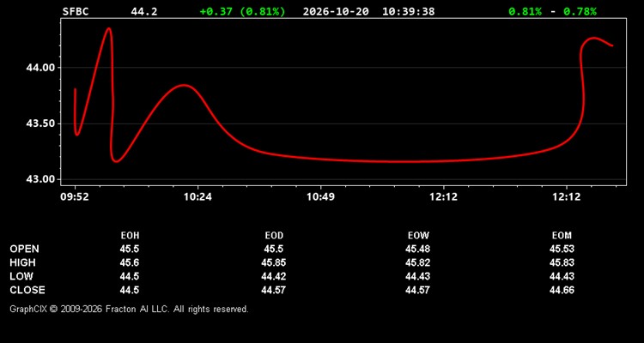Screen dimensions: 644x343
Task: Click the 10:39:38 timestamp
Action: pos(408,11)
